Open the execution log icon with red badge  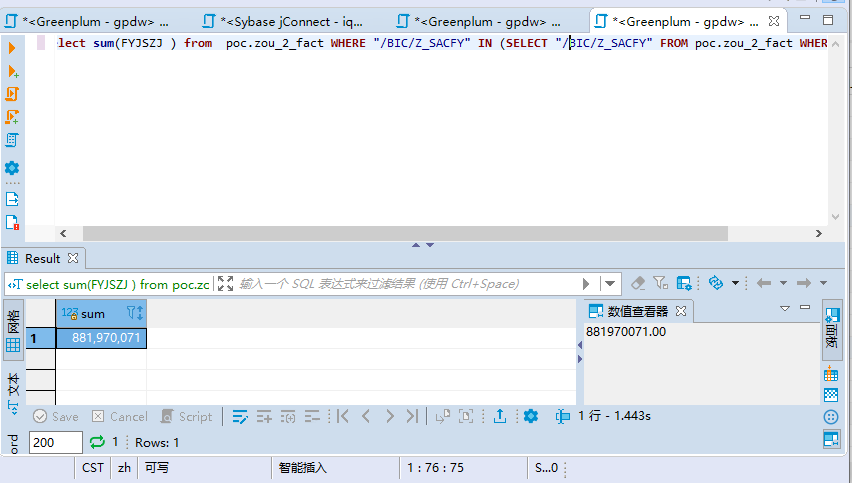pyautogui.click(x=12, y=222)
